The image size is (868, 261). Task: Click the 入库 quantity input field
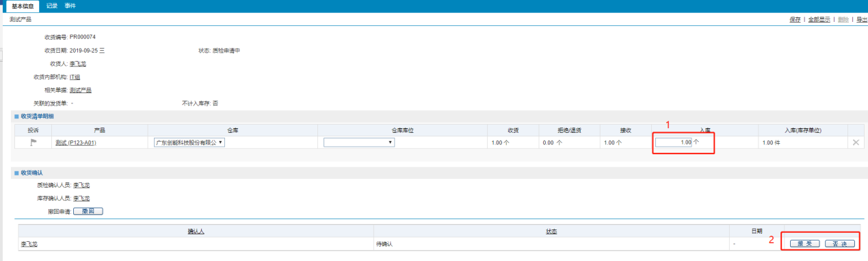[x=674, y=142]
